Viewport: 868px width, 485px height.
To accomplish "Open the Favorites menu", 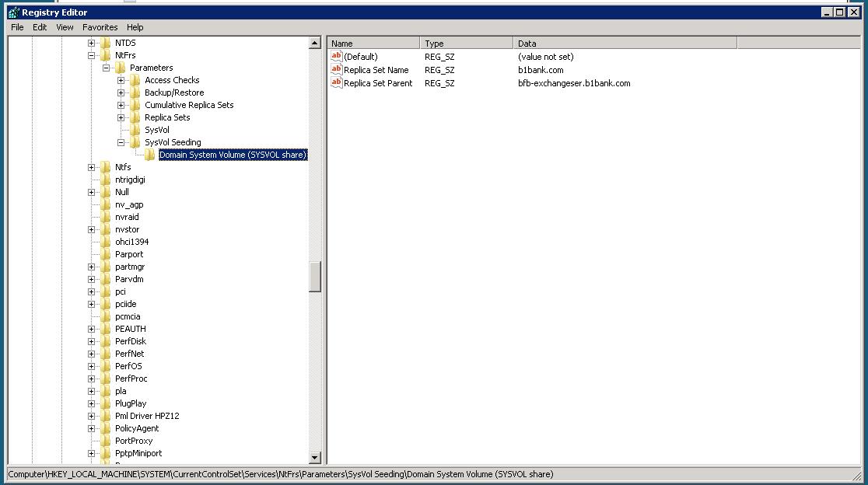I will (100, 26).
